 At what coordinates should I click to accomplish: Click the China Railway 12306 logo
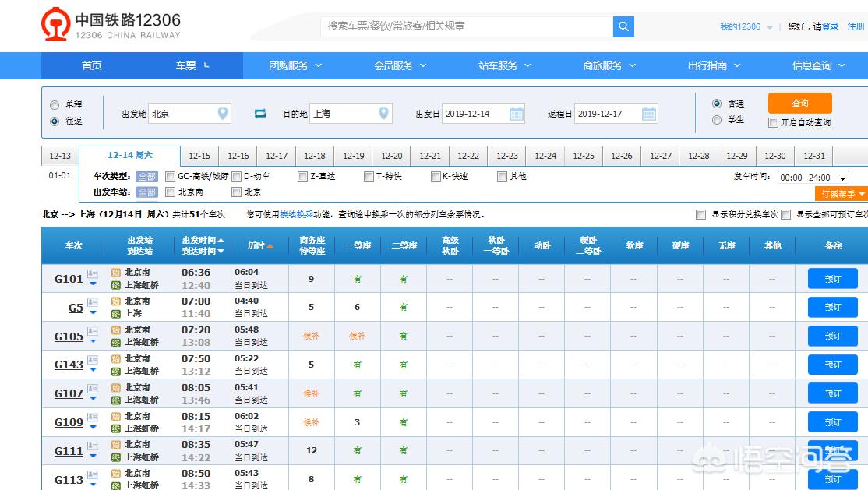111,24
